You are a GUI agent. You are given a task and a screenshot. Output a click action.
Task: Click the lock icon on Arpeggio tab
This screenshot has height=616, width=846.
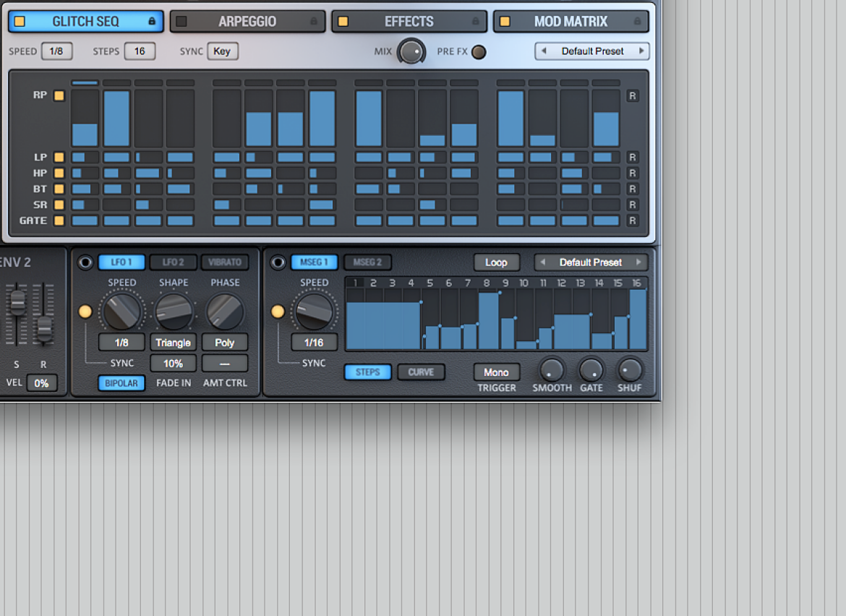[x=314, y=21]
